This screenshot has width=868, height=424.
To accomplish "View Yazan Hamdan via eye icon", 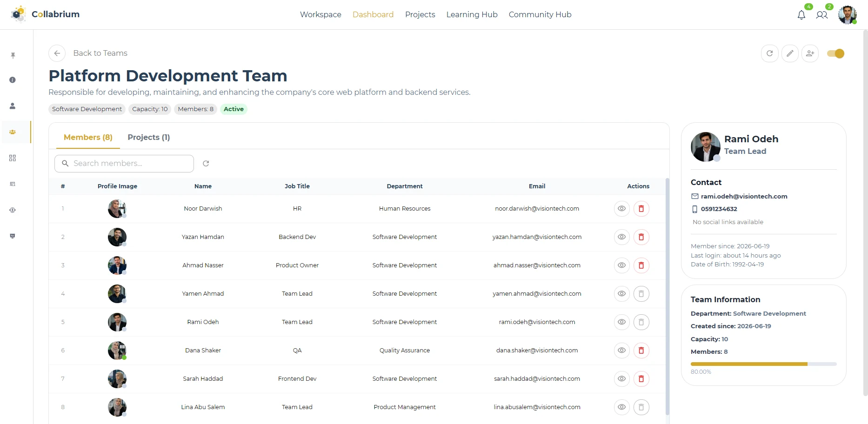I will (621, 237).
